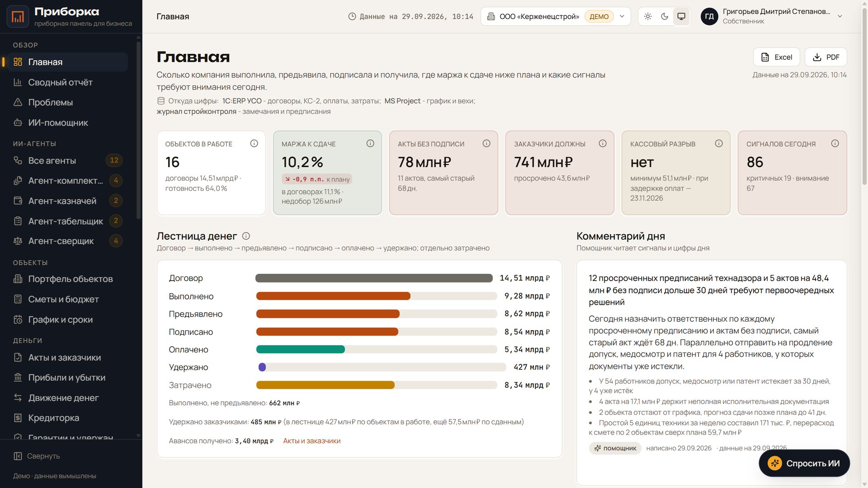Click the clock icon beside data timestamp
The height and width of the screenshot is (488, 868).
click(352, 16)
